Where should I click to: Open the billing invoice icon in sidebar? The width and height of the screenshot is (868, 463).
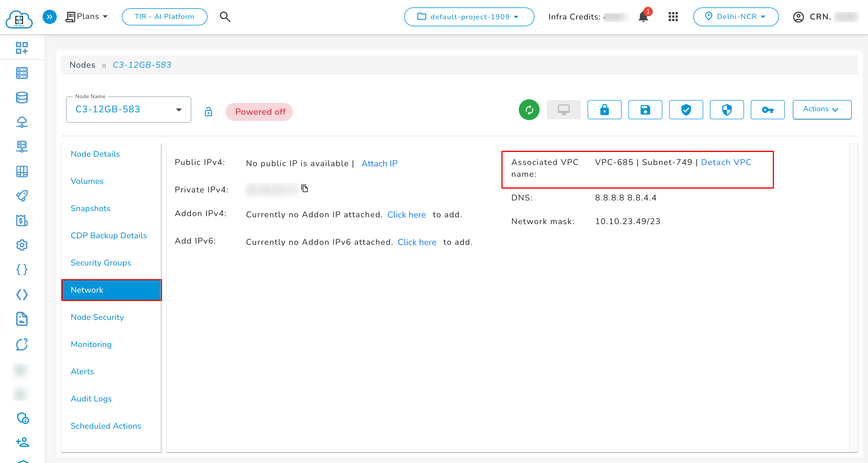coord(22,221)
